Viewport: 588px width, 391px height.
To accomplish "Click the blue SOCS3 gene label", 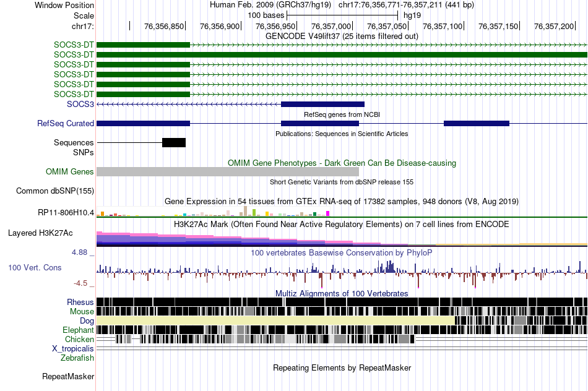I will pyautogui.click(x=80, y=104).
